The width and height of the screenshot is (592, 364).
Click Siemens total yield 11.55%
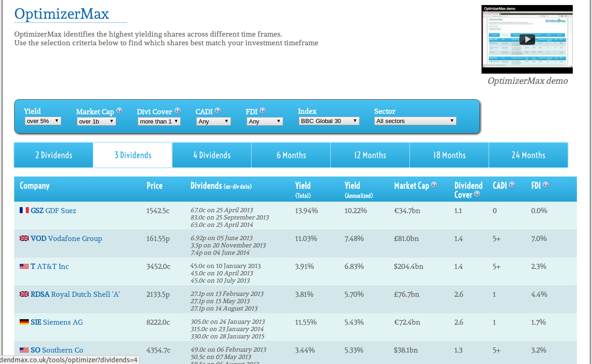point(306,322)
